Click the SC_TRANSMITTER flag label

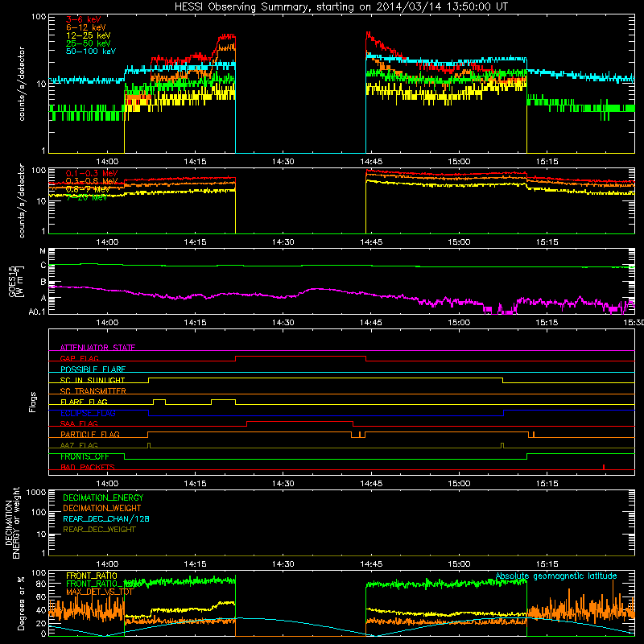[x=93, y=391]
